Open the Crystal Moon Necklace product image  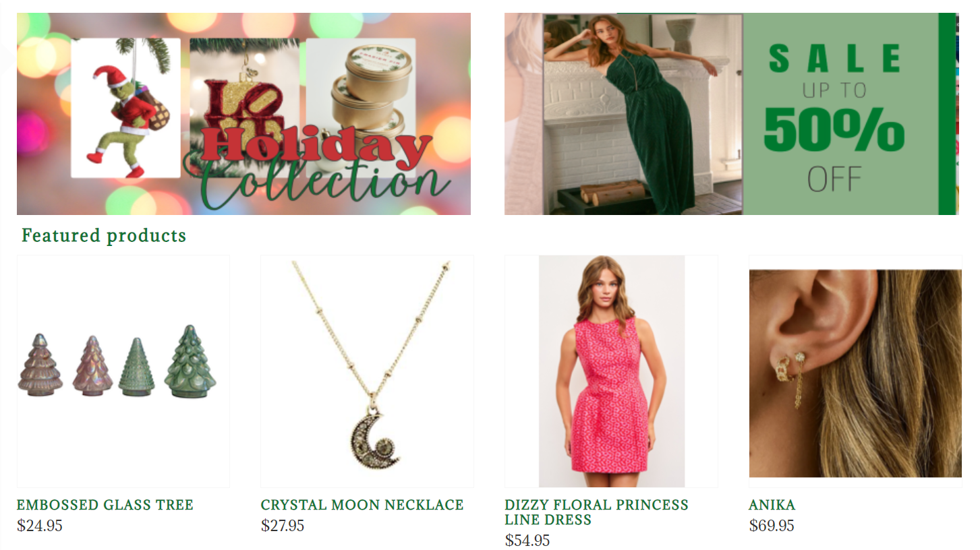tap(367, 371)
